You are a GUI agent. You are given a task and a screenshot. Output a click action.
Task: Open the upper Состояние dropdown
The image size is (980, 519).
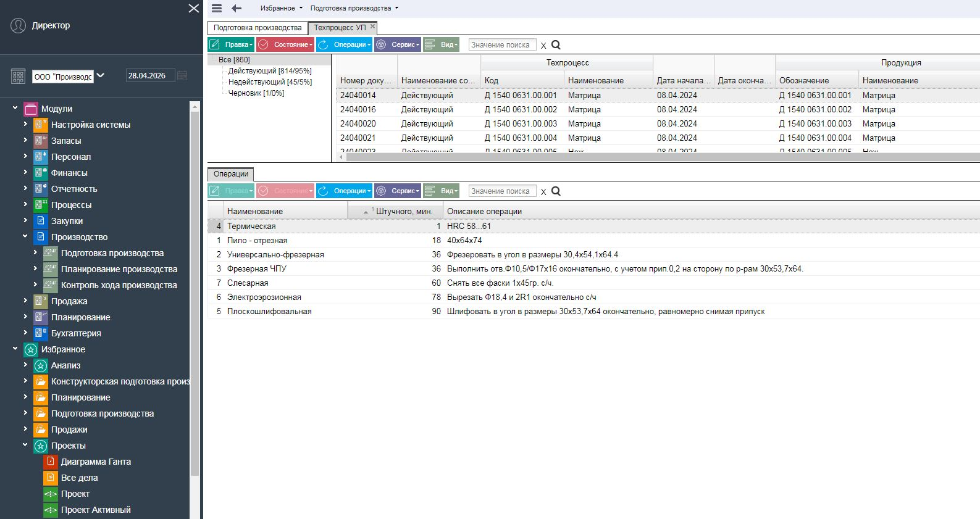(x=285, y=44)
